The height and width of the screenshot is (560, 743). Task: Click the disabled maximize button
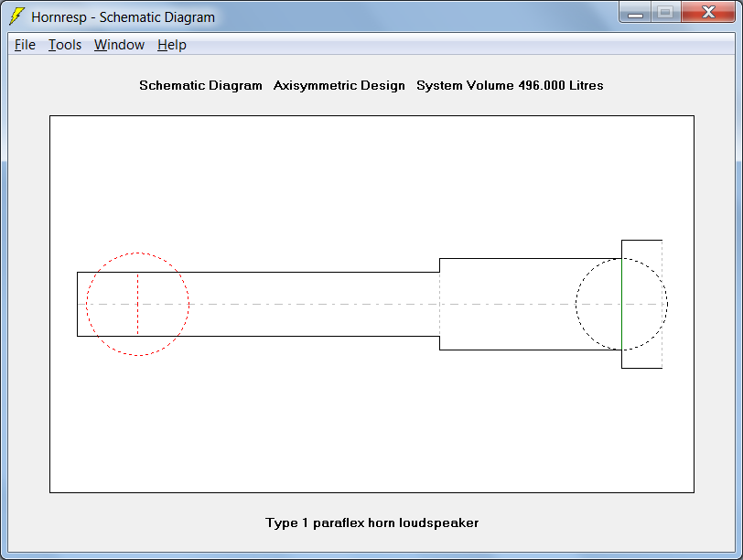tap(666, 12)
